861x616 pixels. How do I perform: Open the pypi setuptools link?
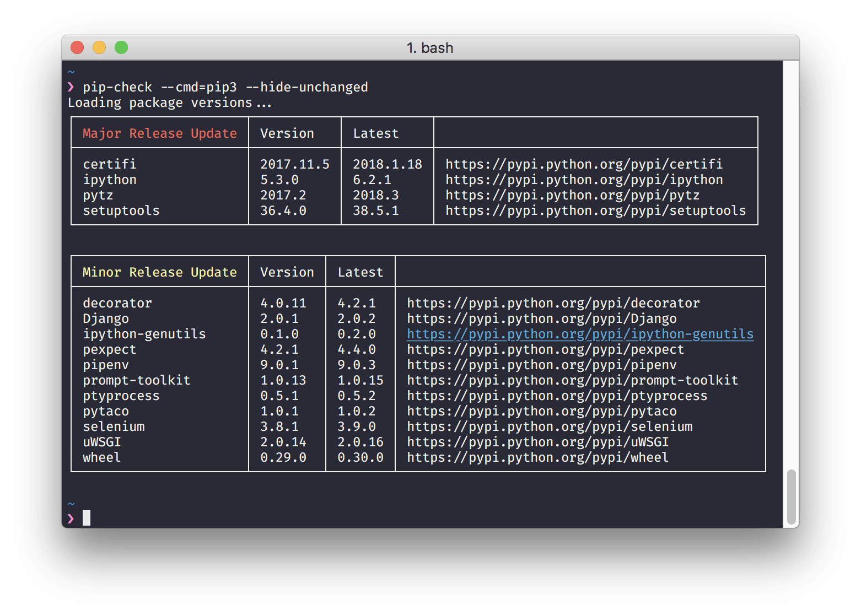coord(595,210)
